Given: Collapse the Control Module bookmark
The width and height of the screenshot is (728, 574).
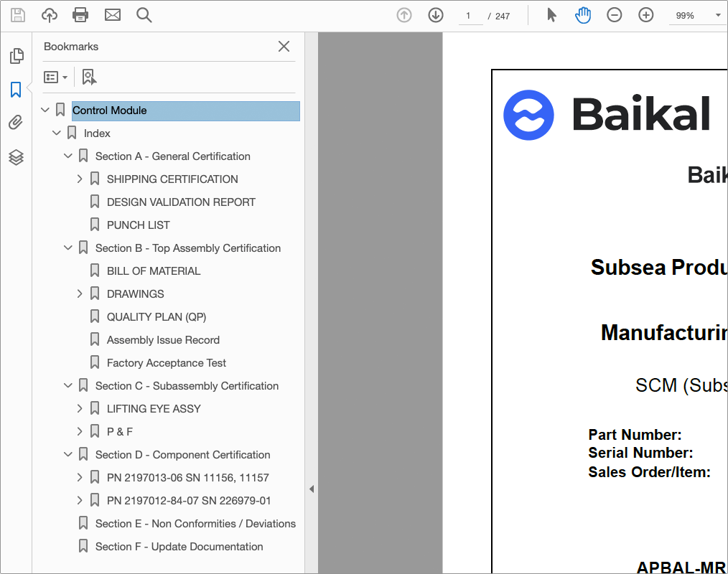Looking at the screenshot, I should click(45, 110).
